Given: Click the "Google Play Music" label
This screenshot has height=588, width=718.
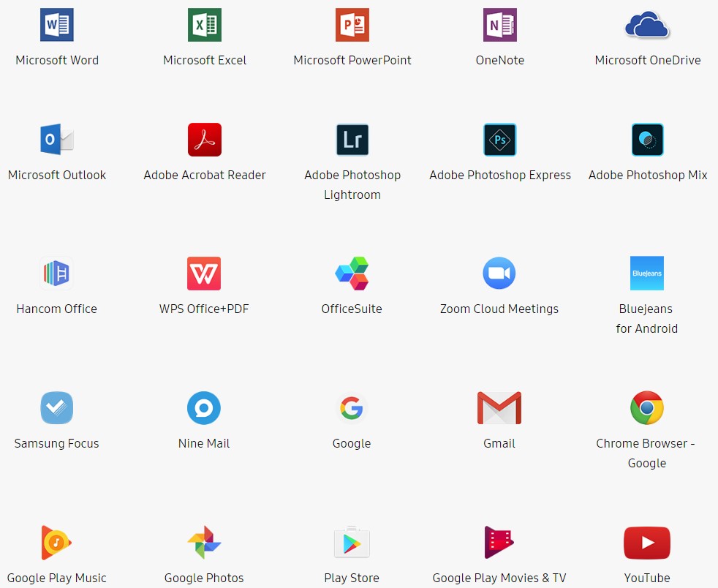Looking at the screenshot, I should point(57,578).
